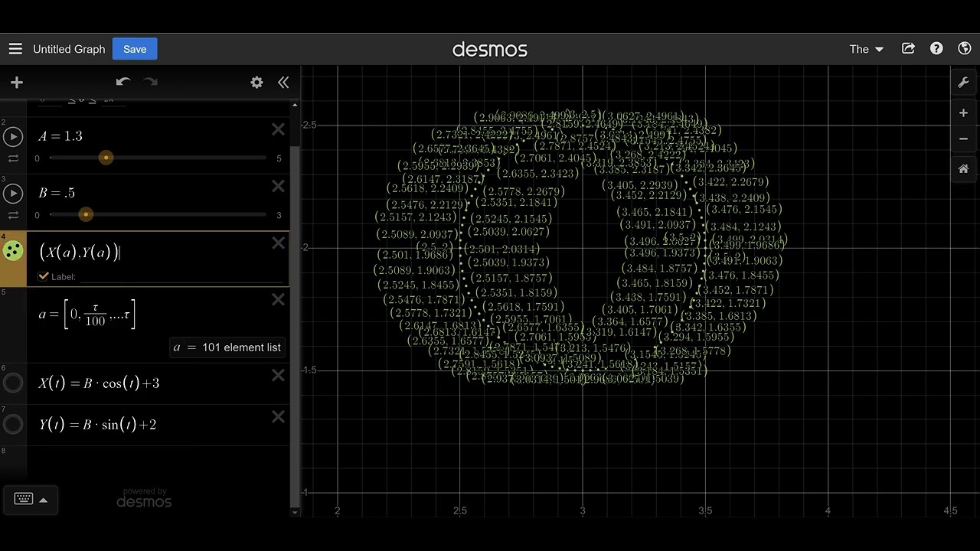Show the on-screen keypad
Viewport: 980px width, 551px height.
click(x=24, y=499)
